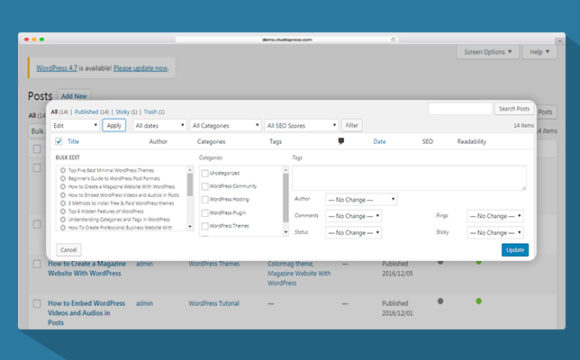
Task: Open 'How to Create a Magazine Website' post
Action: click(x=87, y=268)
